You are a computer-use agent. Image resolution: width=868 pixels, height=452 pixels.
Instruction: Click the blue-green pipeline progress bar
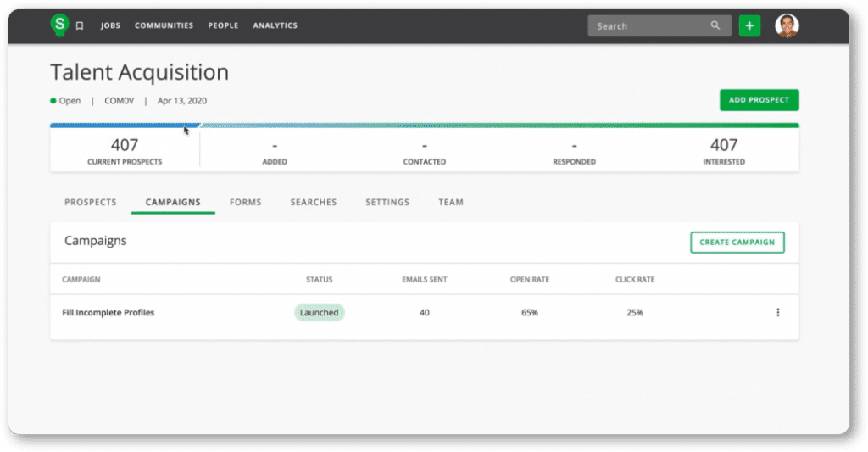424,126
